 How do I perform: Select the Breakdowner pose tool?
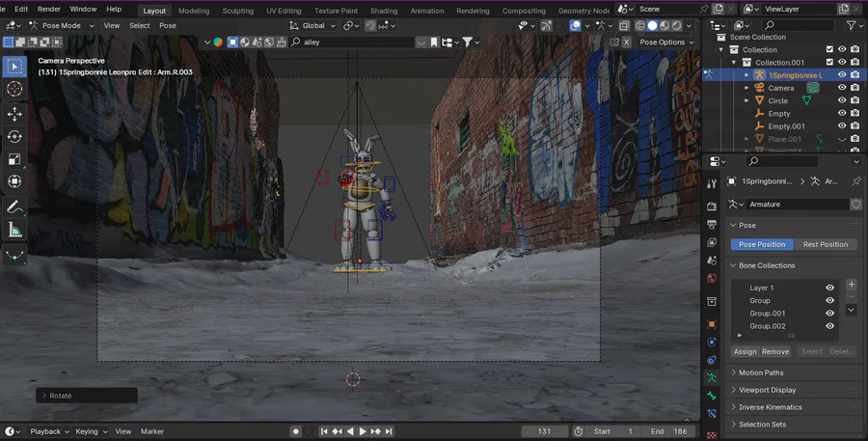point(14,255)
